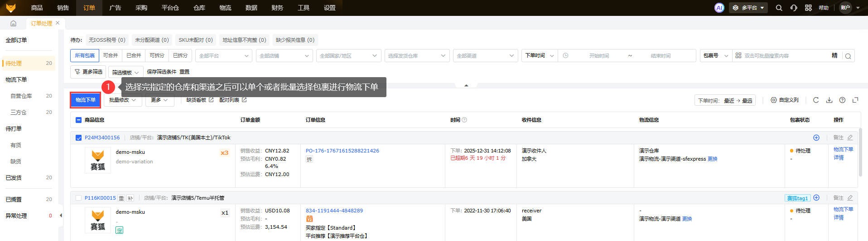The width and height of the screenshot is (868, 241).
Task: Uncheck package P24M3400156 checkbox
Action: point(78,138)
